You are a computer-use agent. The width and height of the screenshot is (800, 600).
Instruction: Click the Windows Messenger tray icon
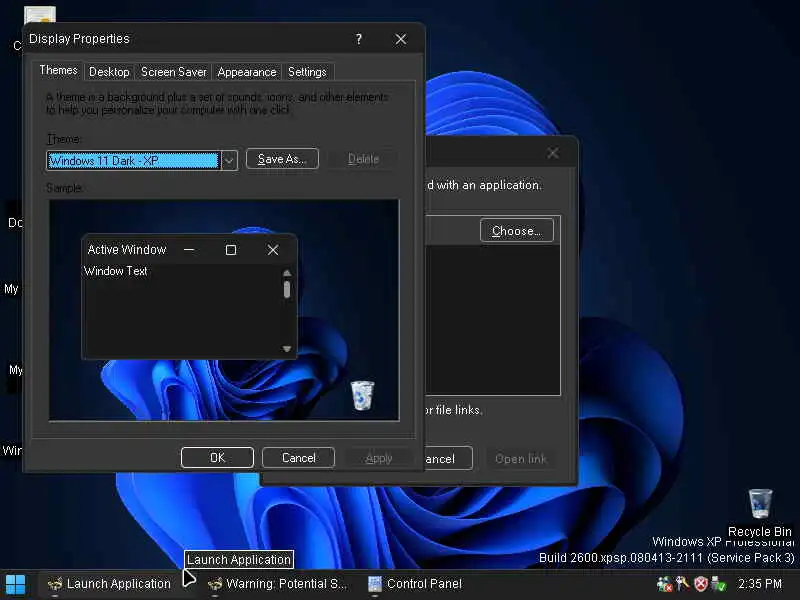point(664,584)
